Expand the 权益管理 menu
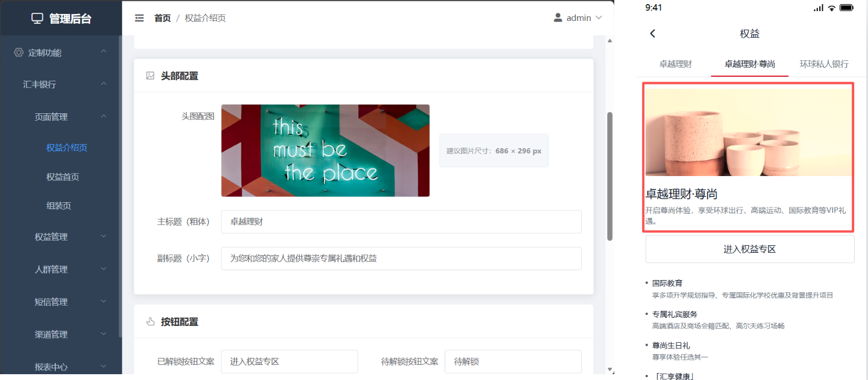Image resolution: width=868 pixels, height=380 pixels. coord(61,236)
